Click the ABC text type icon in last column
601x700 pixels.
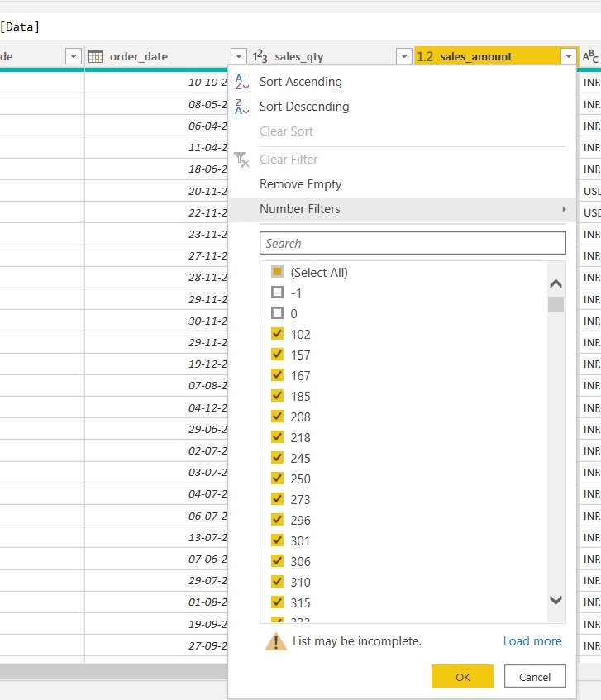click(589, 56)
